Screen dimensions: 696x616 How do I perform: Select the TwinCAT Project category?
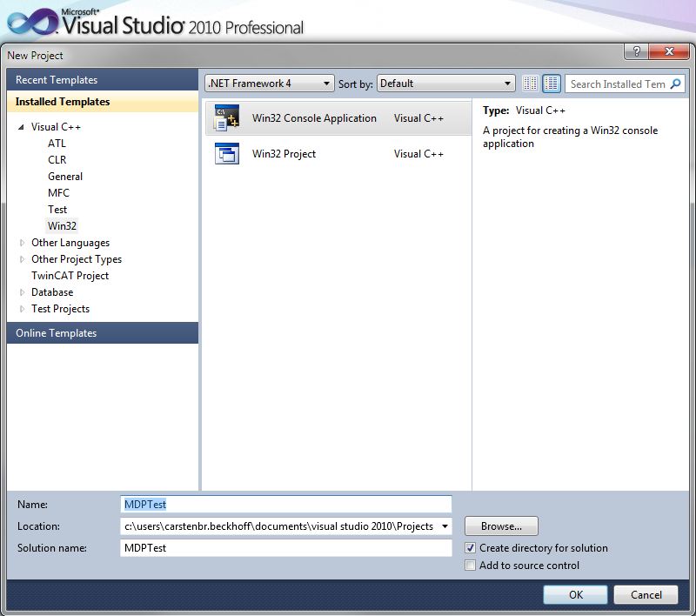(x=70, y=276)
